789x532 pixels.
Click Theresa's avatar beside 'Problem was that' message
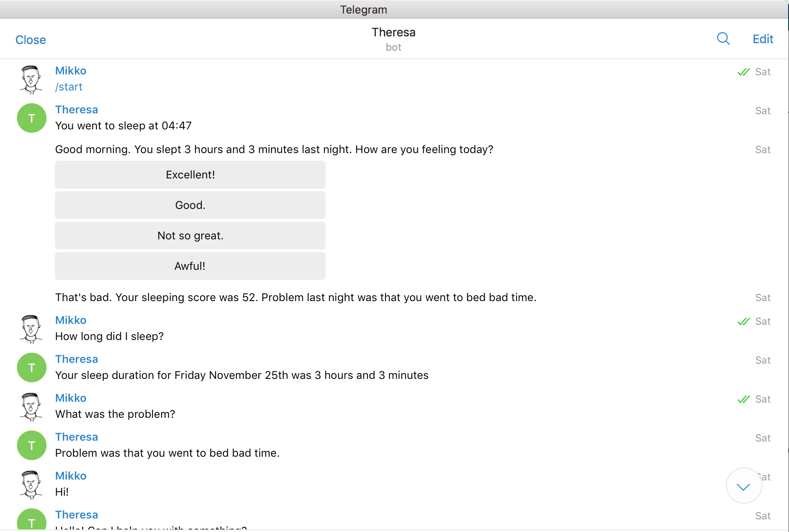(31, 445)
